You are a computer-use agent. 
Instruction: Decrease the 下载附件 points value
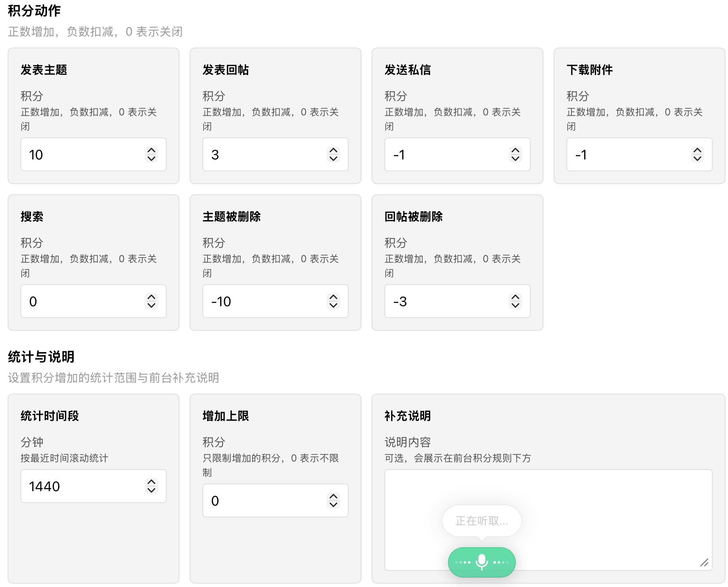pos(697,158)
